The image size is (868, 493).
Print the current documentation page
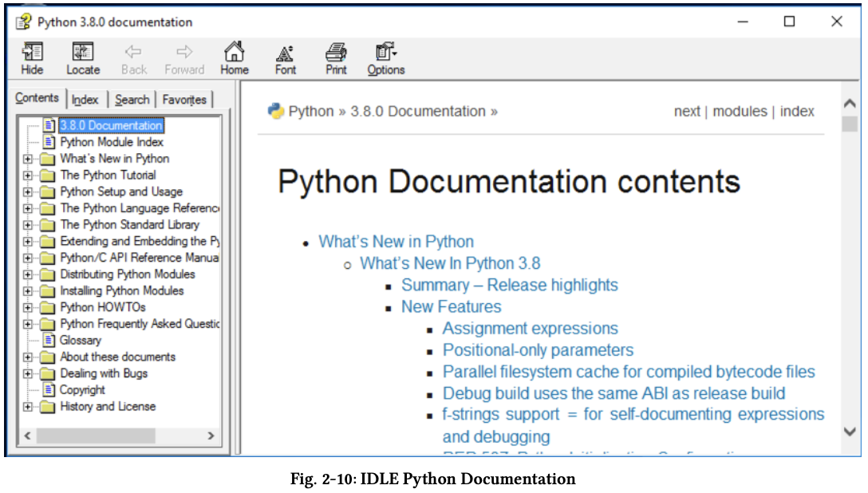[x=336, y=53]
